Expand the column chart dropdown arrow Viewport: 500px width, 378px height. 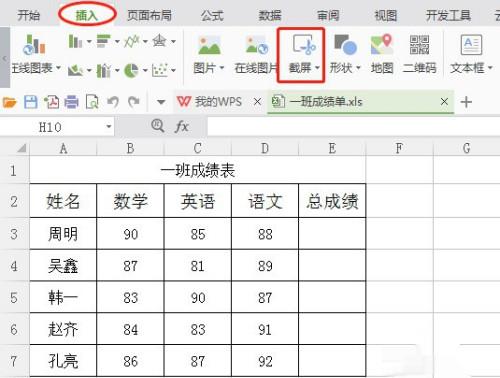click(x=89, y=42)
